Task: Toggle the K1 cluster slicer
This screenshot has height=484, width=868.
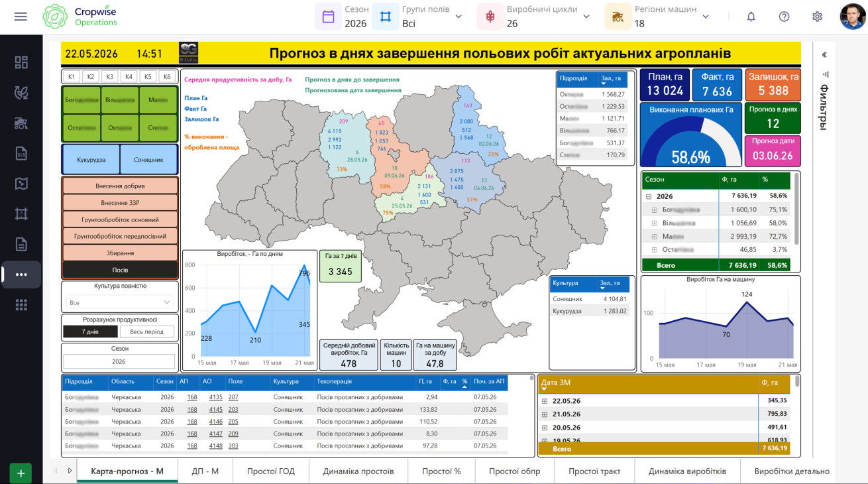Action: [72, 76]
